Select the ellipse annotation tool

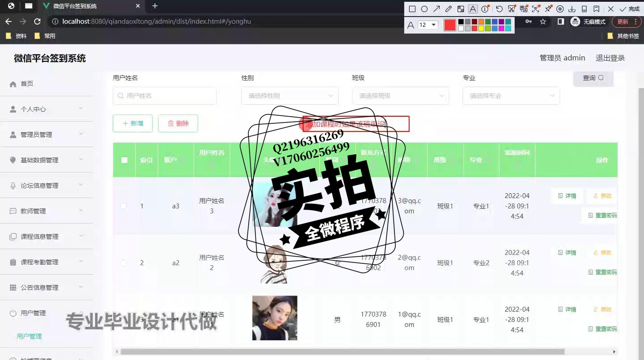(424, 9)
